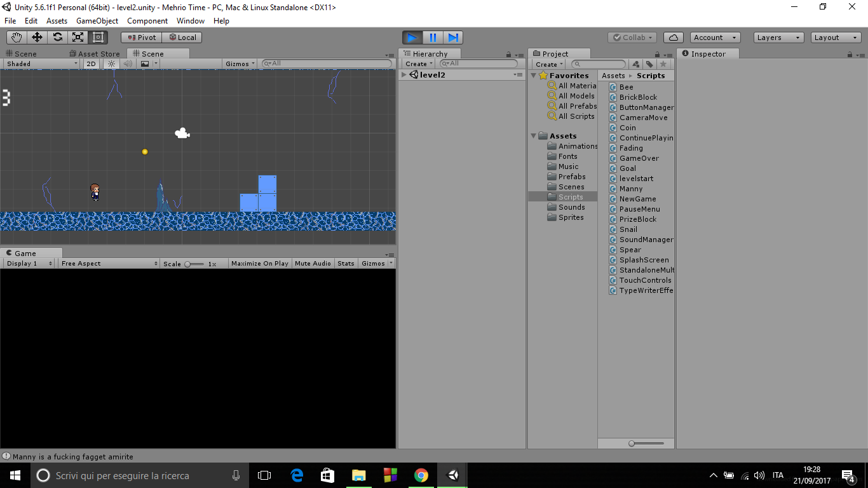Toggle Mute Audio in Game view
Image resolution: width=868 pixels, height=488 pixels.
[x=313, y=263]
